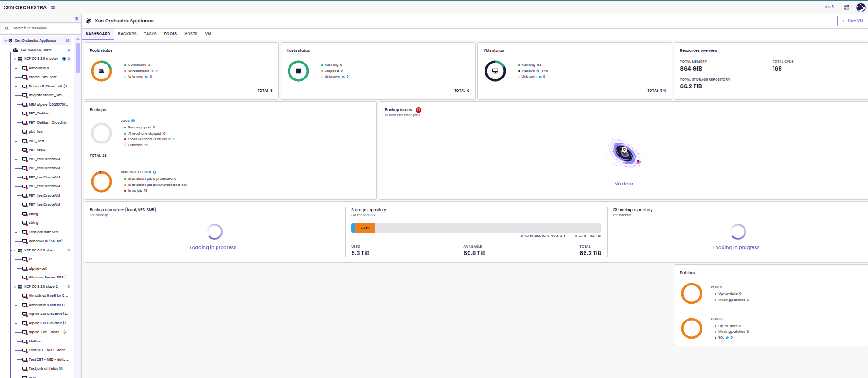Click the XO 5 link
The image size is (868, 378).
coord(829,7)
